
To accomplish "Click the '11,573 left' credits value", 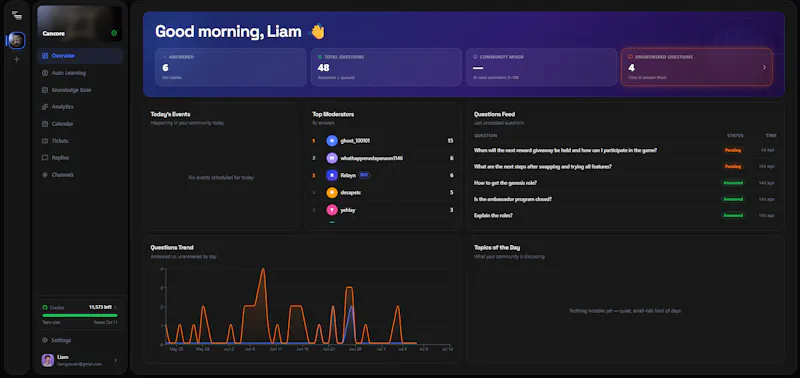I will pyautogui.click(x=100, y=307).
